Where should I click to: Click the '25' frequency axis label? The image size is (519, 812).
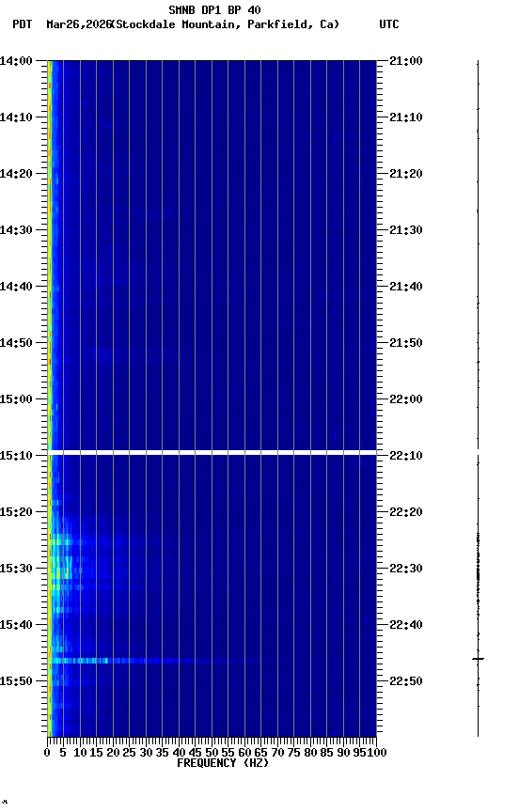pos(129,753)
